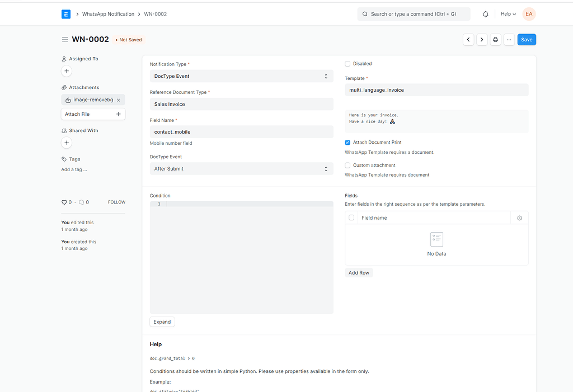Click the Shared With people icon
Viewport: 573px width, 392px height.
point(64,131)
